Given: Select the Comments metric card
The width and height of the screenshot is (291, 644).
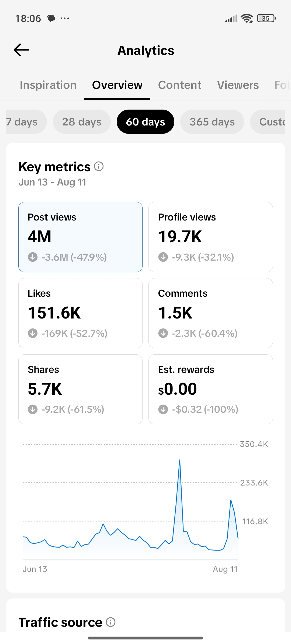Looking at the screenshot, I should [211, 313].
